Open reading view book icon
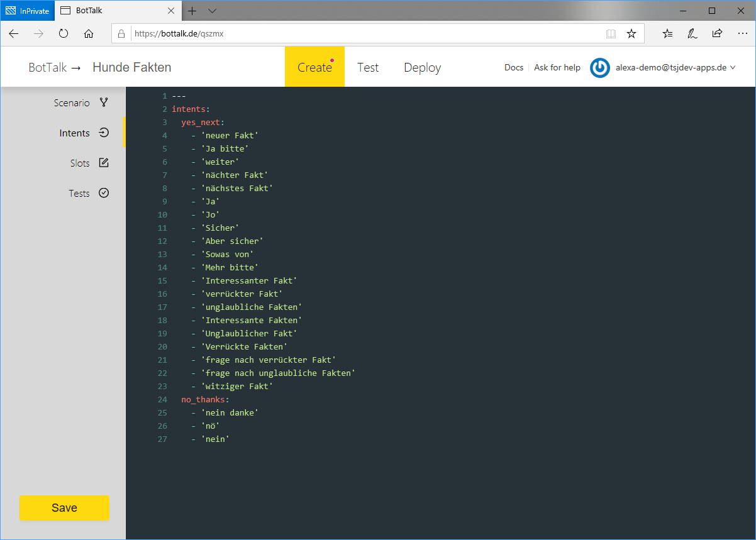756x540 pixels. click(611, 34)
